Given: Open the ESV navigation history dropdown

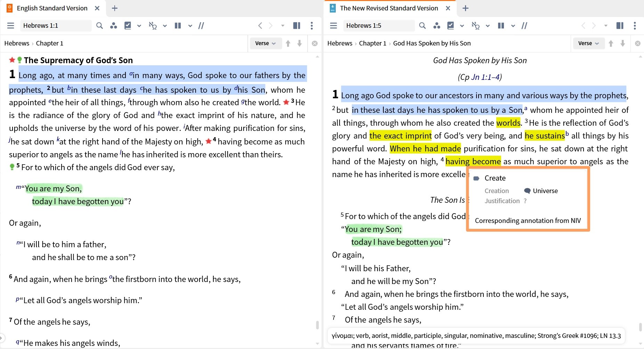Looking at the screenshot, I should [x=283, y=26].
